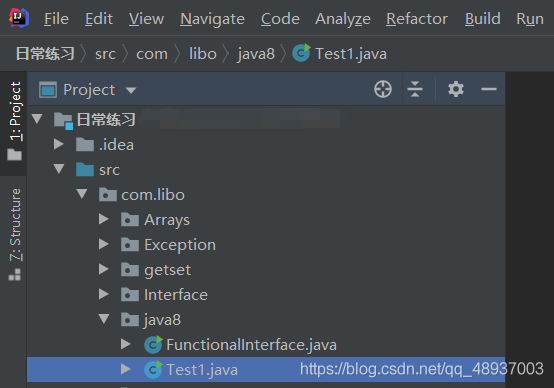Toggle the 7: Structure side tool window

(14, 235)
